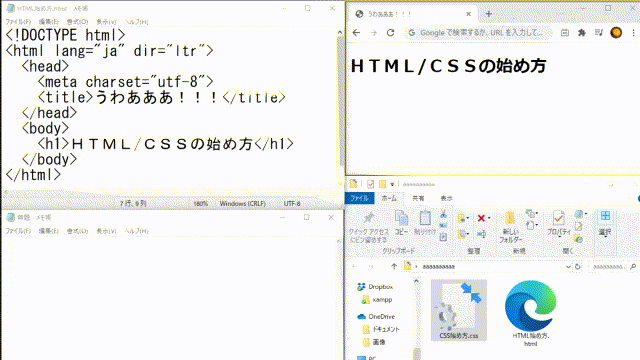The height and width of the screenshot is (360, 640).
Task: Click the Copy icon in Explorer ribbon
Action: (x=402, y=218)
